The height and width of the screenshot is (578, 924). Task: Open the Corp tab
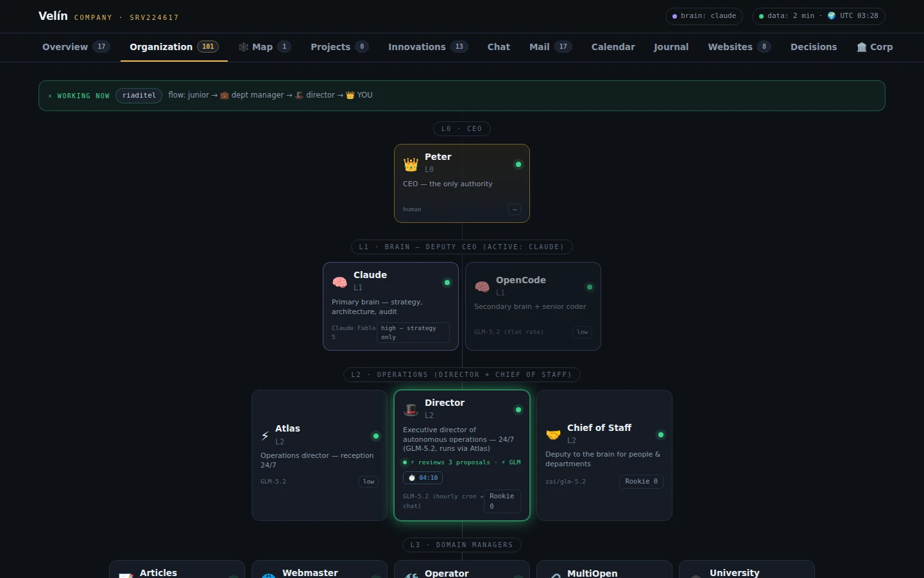[x=875, y=47]
